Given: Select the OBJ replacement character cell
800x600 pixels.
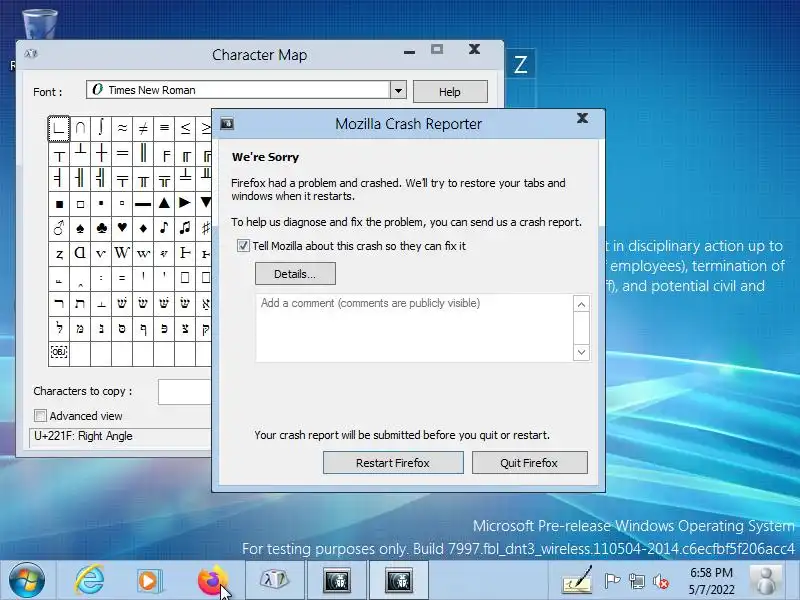Looking at the screenshot, I should (x=59, y=353).
